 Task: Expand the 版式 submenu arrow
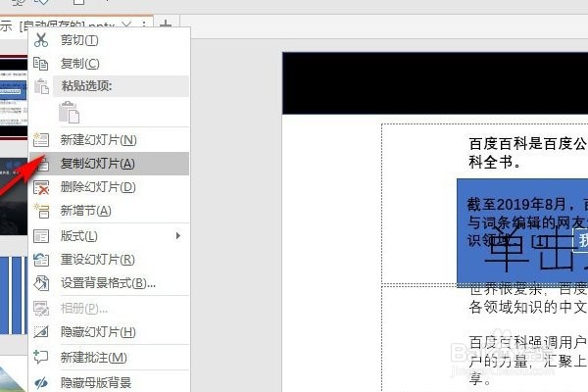click(x=178, y=235)
